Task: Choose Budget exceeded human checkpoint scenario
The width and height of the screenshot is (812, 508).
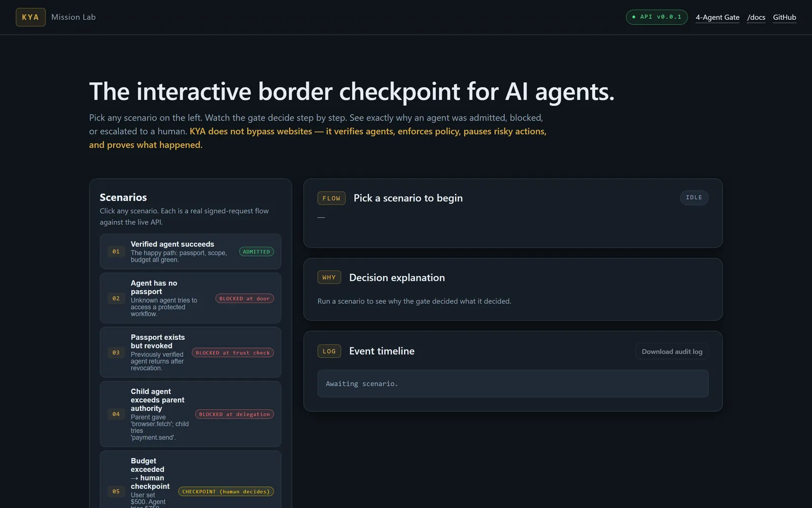Action: (190, 480)
